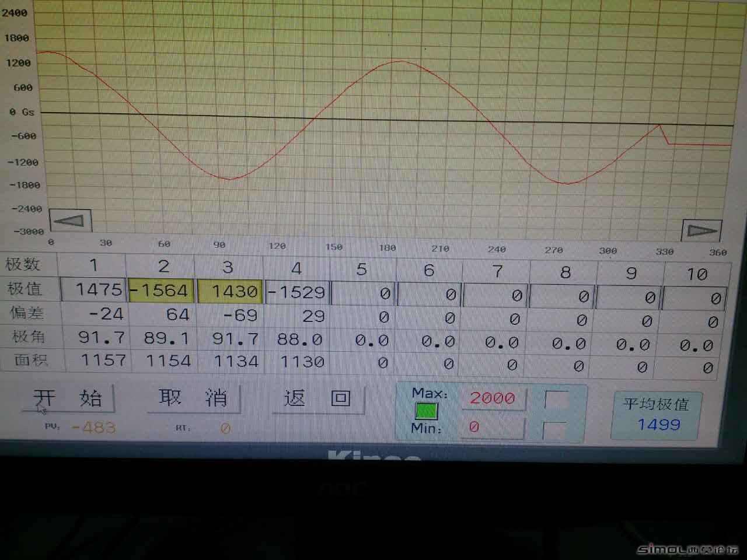Click the RT reading 0

tap(225, 429)
